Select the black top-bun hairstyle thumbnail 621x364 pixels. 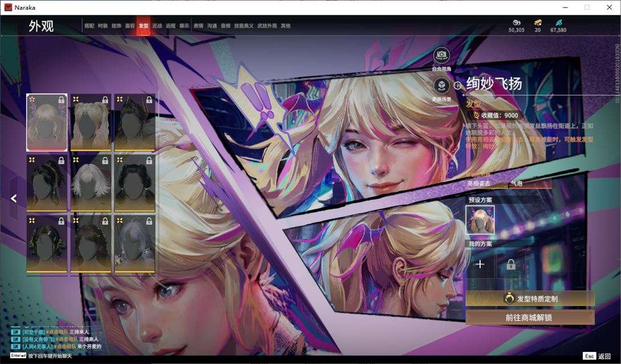pyautogui.click(x=135, y=122)
